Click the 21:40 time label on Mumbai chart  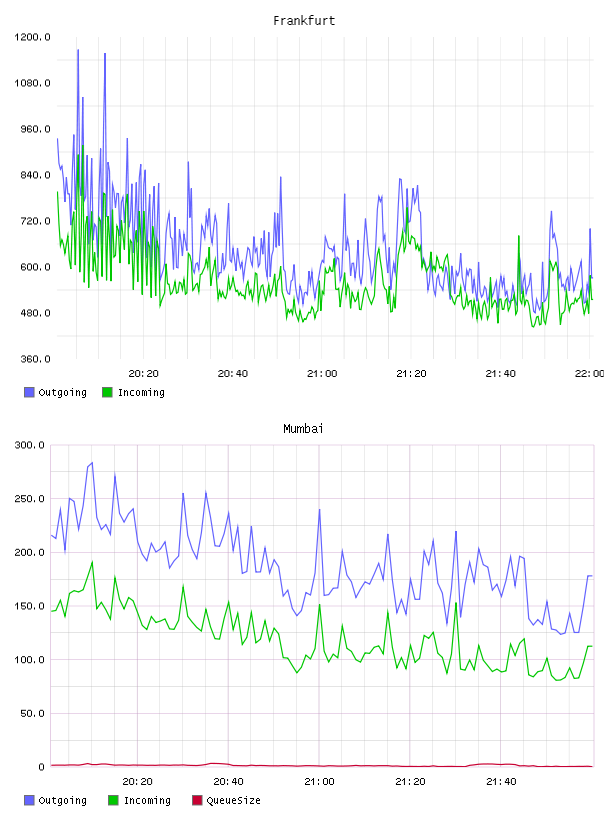point(501,782)
